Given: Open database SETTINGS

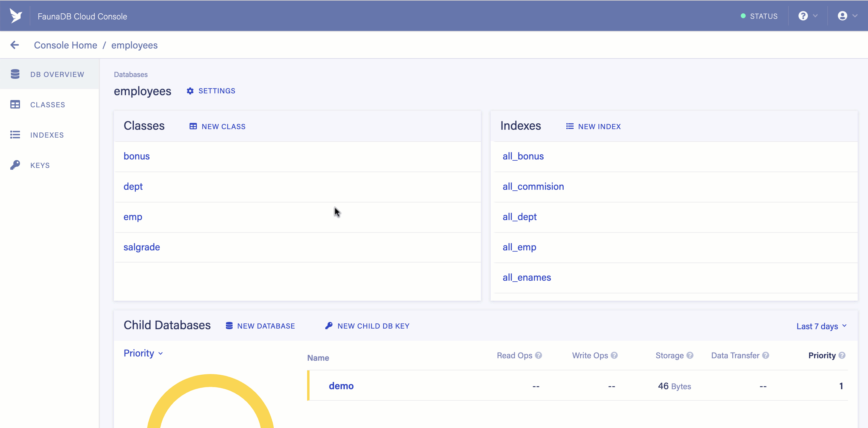Looking at the screenshot, I should pos(211,91).
